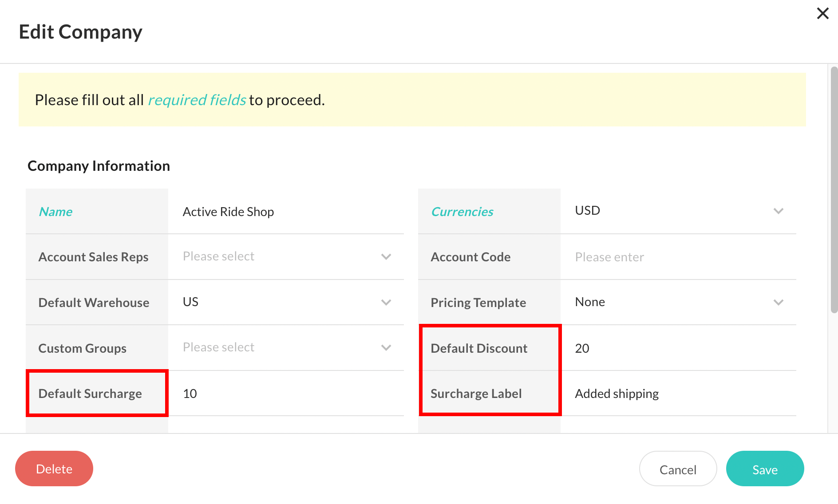Open the Currencies dropdown showing USD
The width and height of the screenshot is (838, 504).
678,211
